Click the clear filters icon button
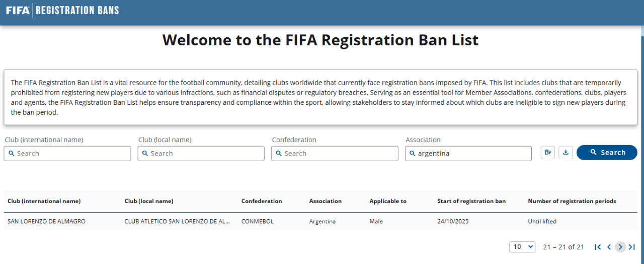644x264 pixels. 548,152
